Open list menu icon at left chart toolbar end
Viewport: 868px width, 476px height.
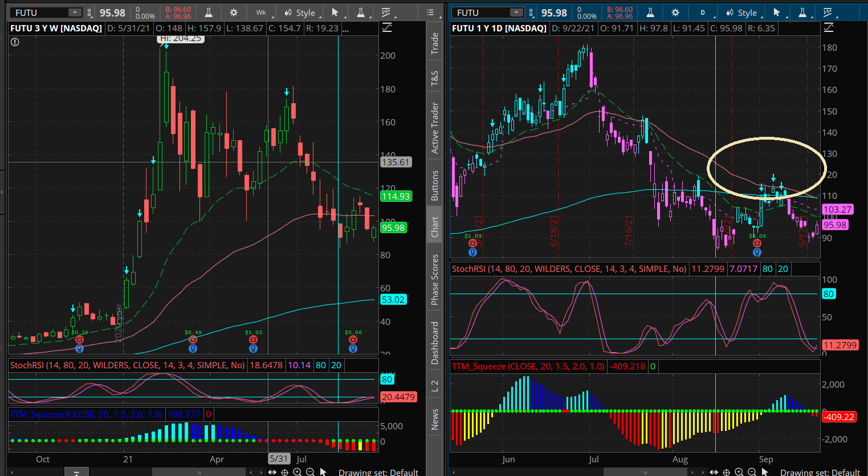430,13
